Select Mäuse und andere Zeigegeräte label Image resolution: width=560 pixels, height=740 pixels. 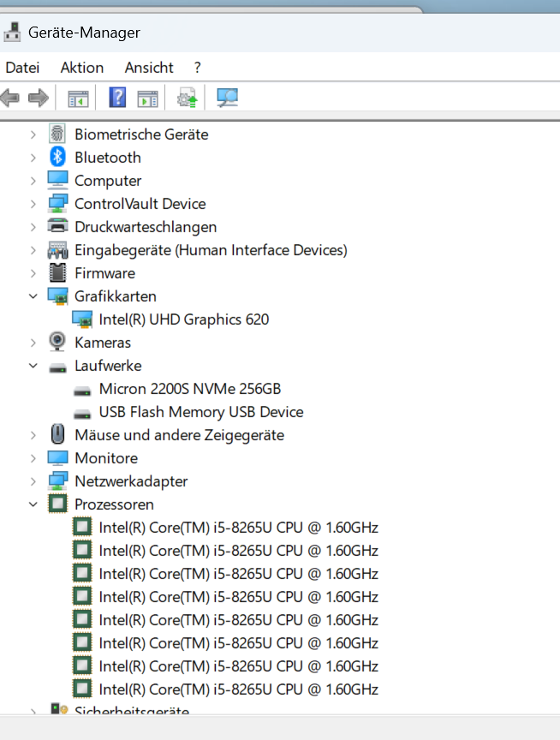180,435
